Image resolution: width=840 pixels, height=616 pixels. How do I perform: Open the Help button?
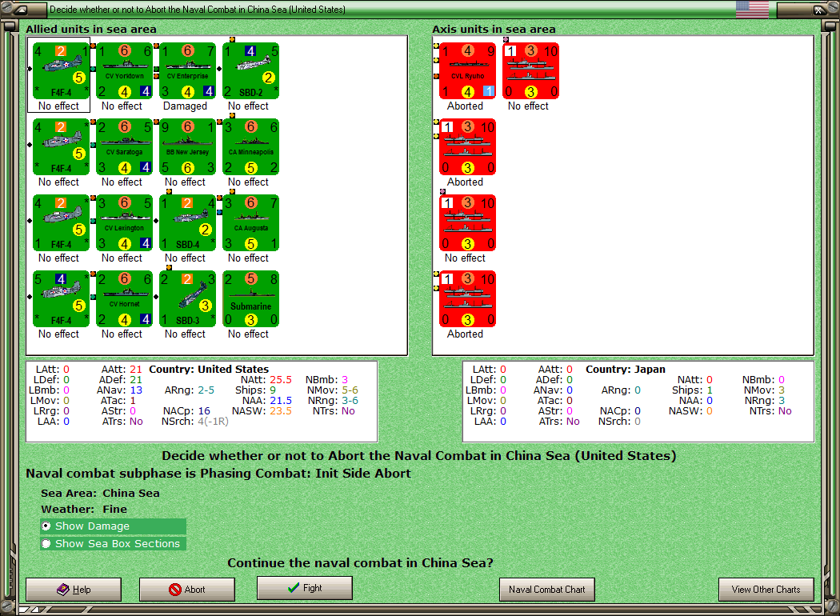click(74, 590)
